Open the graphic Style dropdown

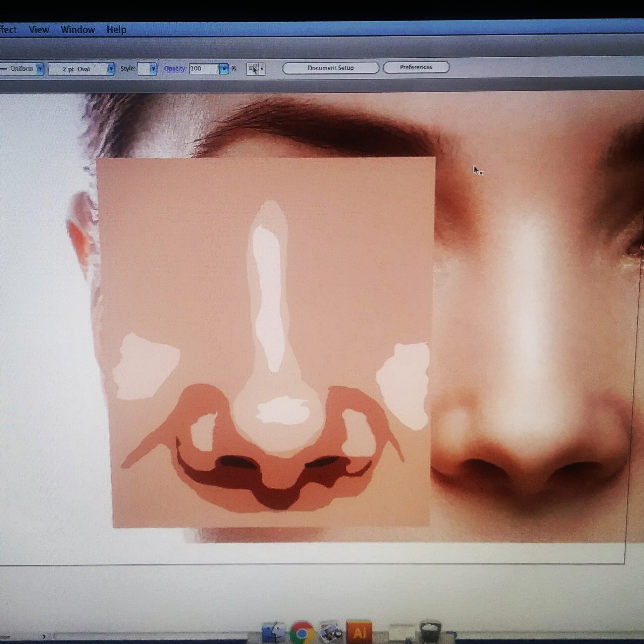(153, 69)
